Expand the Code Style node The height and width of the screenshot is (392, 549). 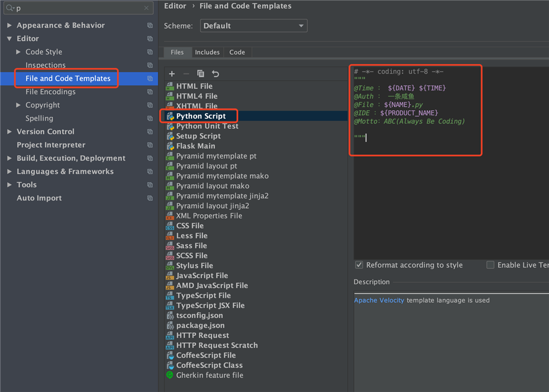coord(18,52)
